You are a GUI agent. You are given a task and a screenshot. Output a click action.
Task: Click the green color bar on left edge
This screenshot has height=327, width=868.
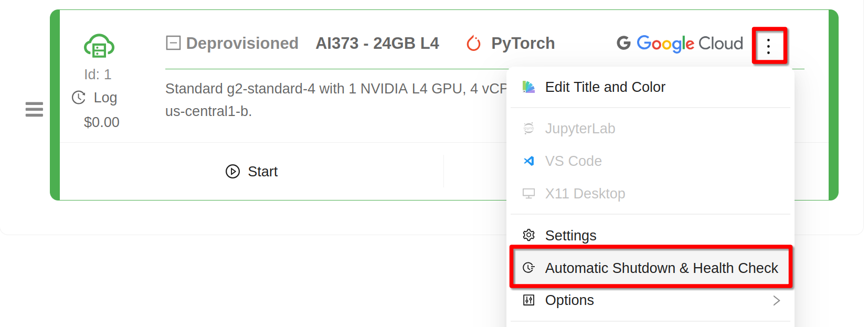point(55,105)
